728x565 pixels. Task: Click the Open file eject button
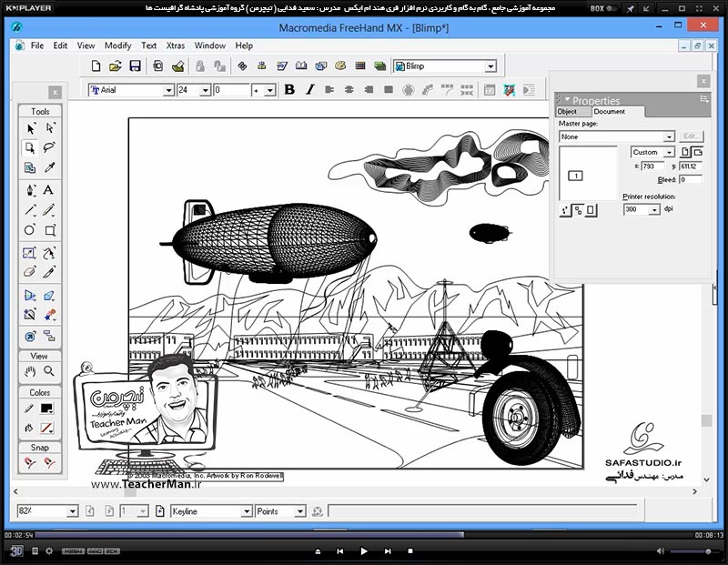tap(318, 551)
